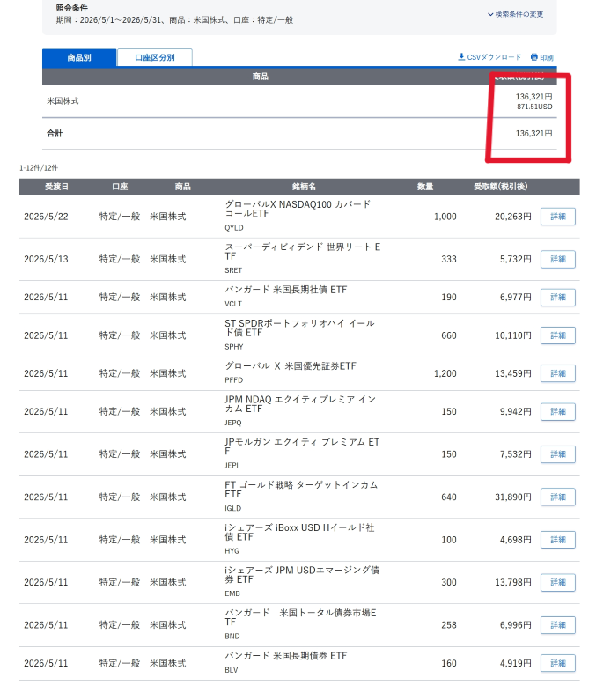Select ticker text JEPQ
The height and width of the screenshot is (700, 596).
[x=233, y=423]
